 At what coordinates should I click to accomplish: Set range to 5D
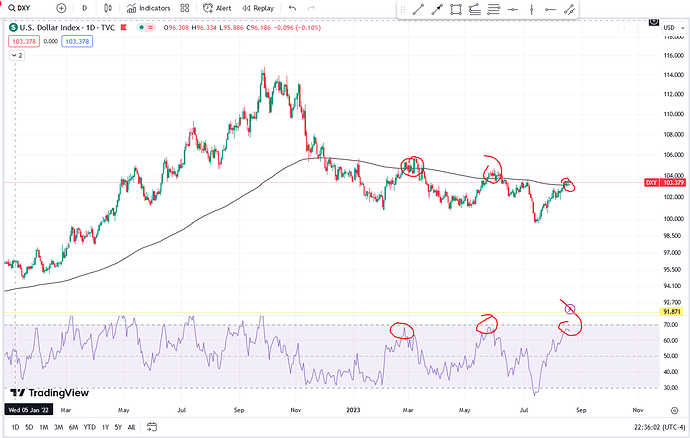click(29, 427)
